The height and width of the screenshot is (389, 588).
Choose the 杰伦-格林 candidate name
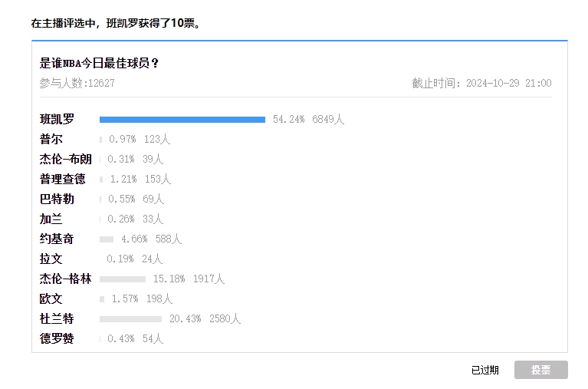pyautogui.click(x=65, y=279)
